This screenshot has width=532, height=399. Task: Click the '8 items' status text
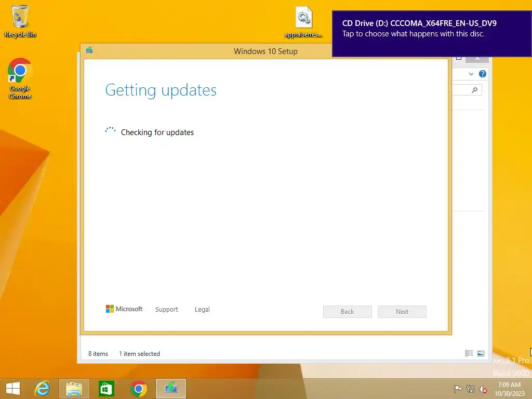98,353
